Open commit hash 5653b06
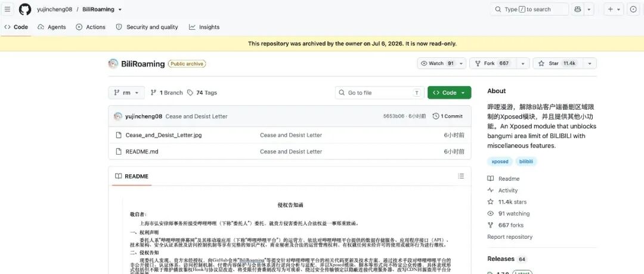Image resolution: width=644 pixels, height=274 pixels. tap(394, 116)
